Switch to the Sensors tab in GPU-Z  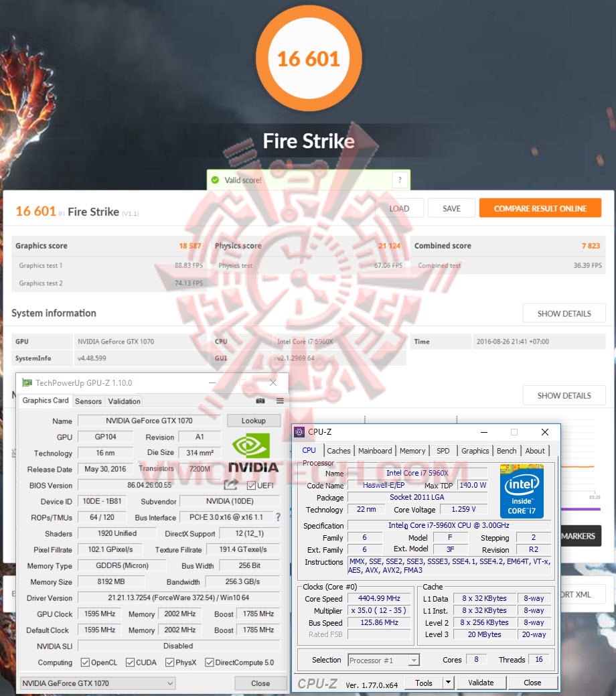click(88, 401)
